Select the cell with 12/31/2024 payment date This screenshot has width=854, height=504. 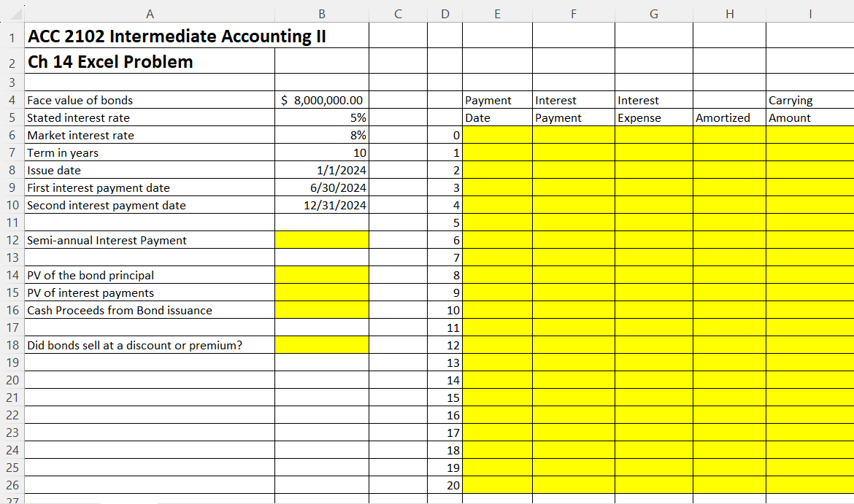(x=321, y=205)
